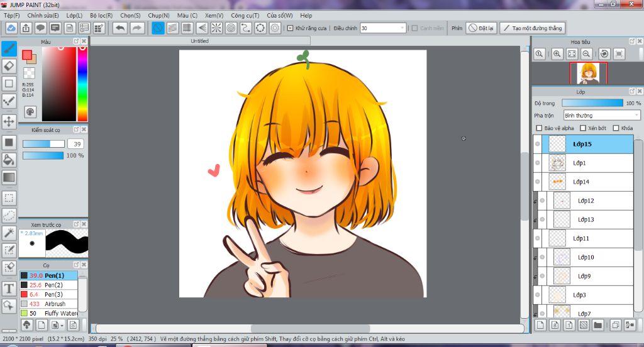Select the Magic Wand tool

pos(9,233)
